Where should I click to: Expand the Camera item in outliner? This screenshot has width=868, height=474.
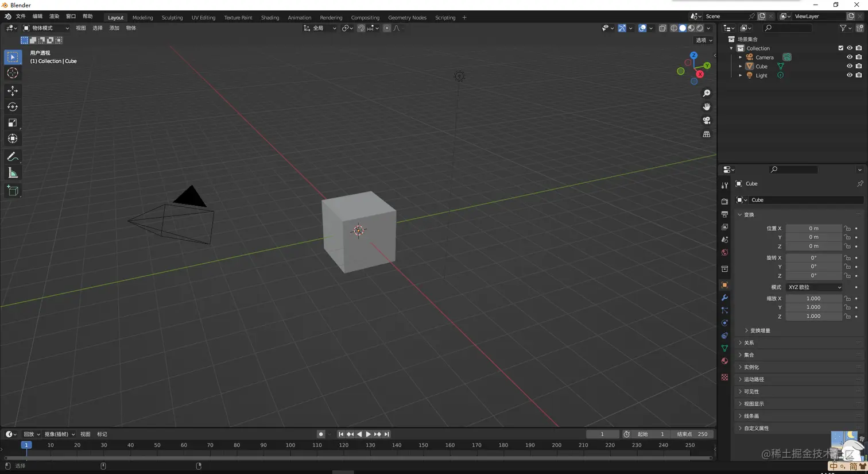741,57
